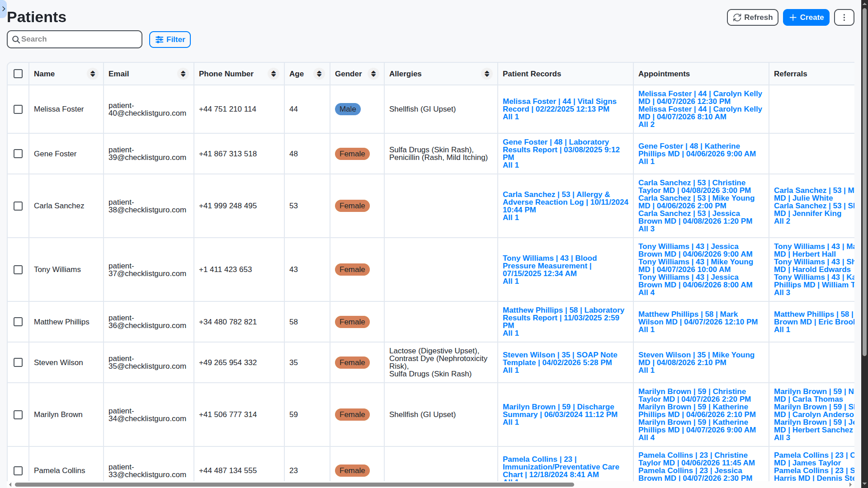Click the Appointments column header
This screenshot has width=868, height=488.
click(664, 74)
